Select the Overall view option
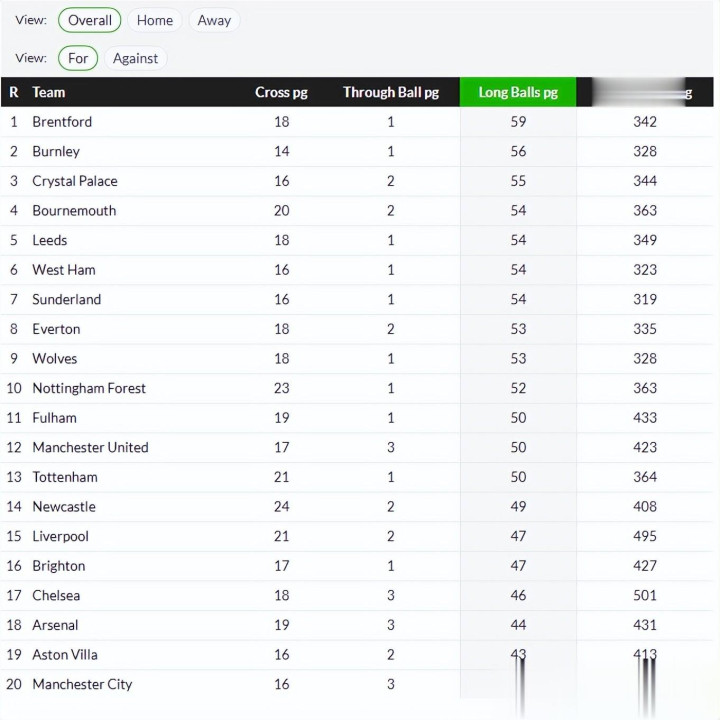The height and width of the screenshot is (720, 720). tap(89, 20)
